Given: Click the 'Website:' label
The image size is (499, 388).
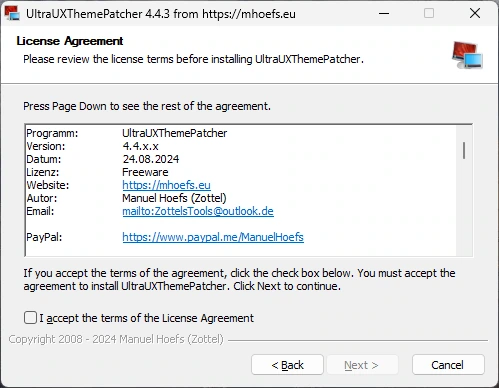Looking at the screenshot, I should click(x=48, y=185).
